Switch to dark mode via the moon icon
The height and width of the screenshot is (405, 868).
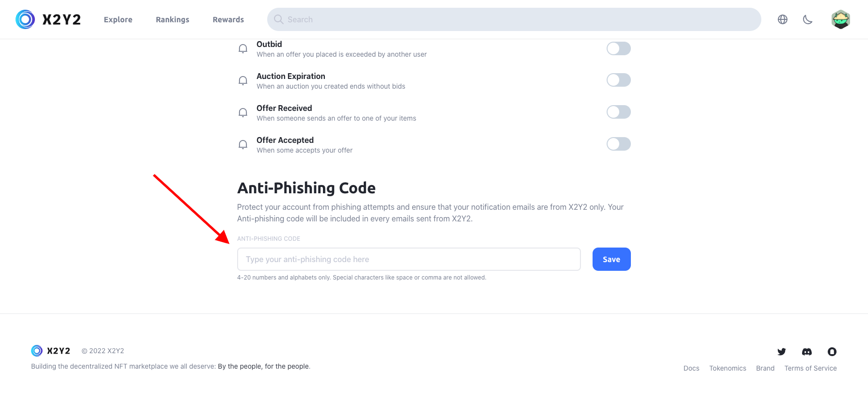click(x=808, y=19)
